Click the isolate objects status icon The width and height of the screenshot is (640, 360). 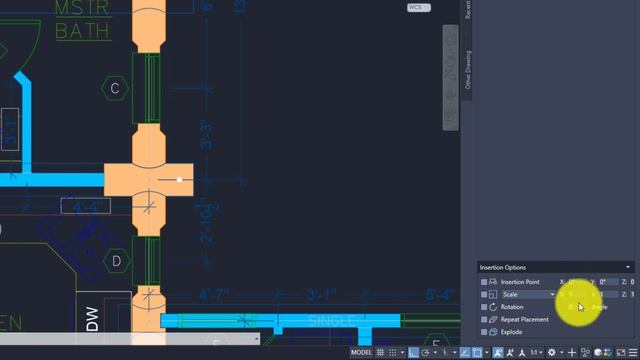point(585,353)
